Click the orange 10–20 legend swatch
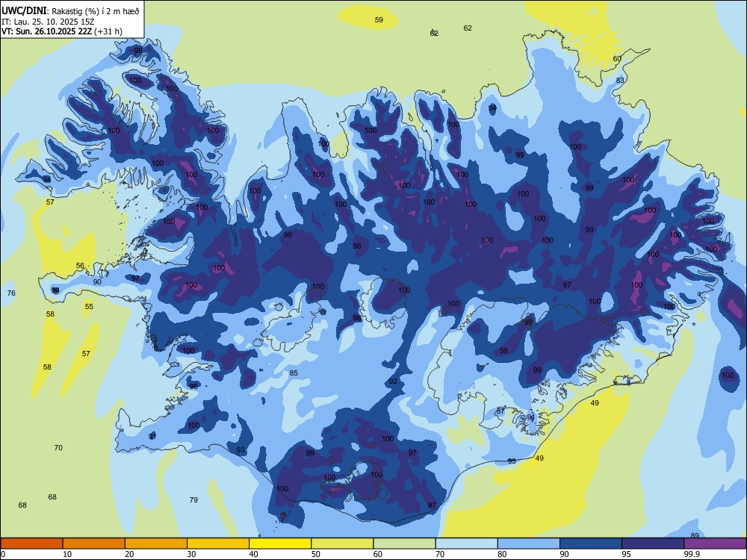This screenshot has width=747, height=560. 94,544
